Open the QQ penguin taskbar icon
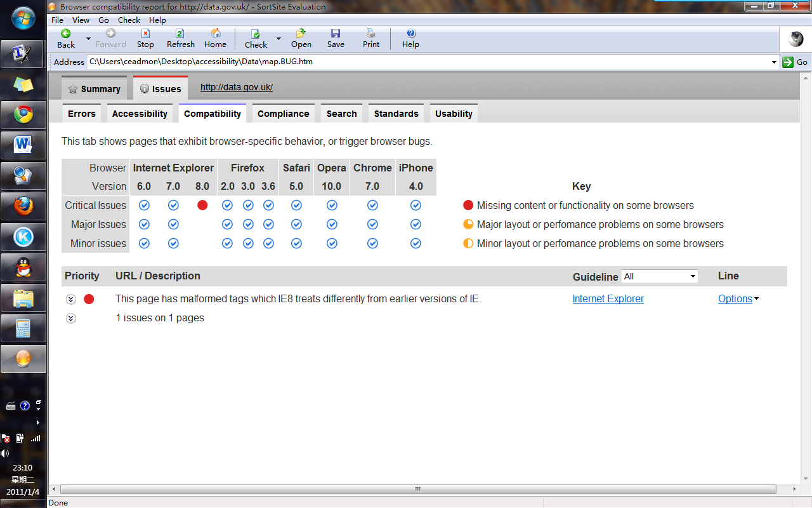The width and height of the screenshot is (812, 508). point(23,267)
